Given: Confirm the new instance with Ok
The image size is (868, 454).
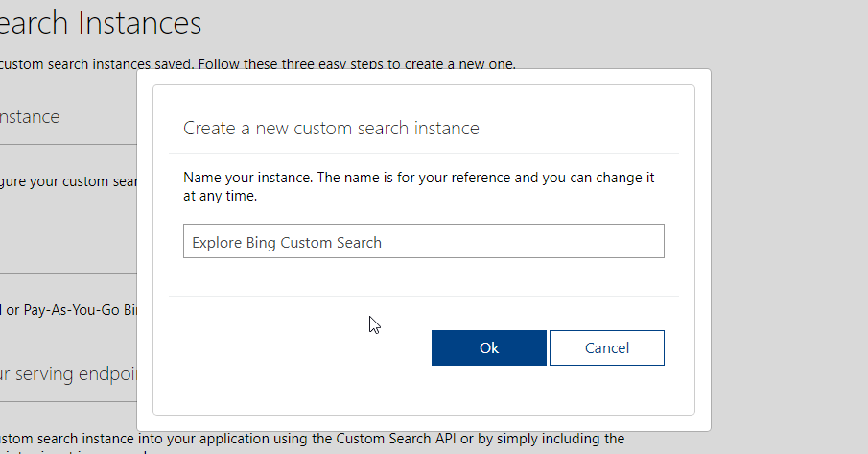Looking at the screenshot, I should (x=488, y=348).
